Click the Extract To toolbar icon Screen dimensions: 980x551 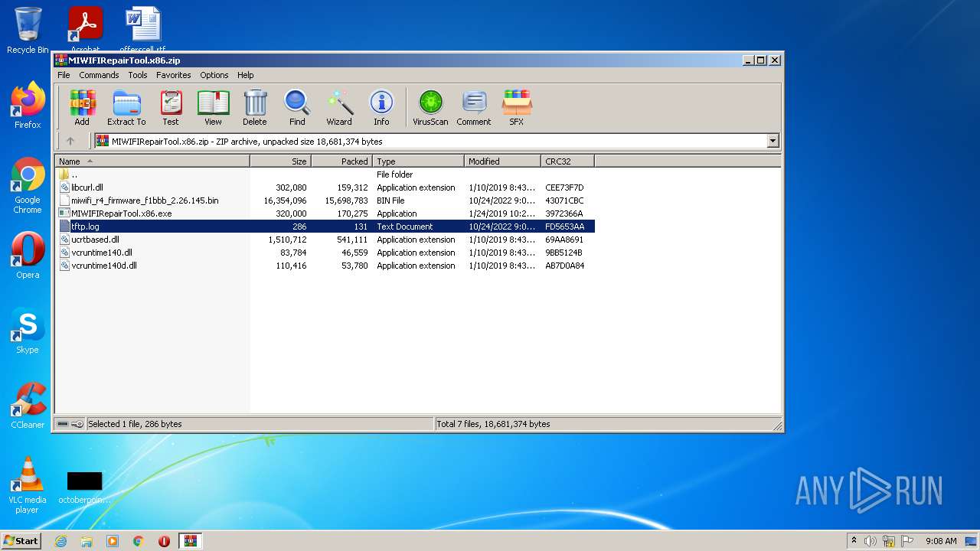coord(126,107)
